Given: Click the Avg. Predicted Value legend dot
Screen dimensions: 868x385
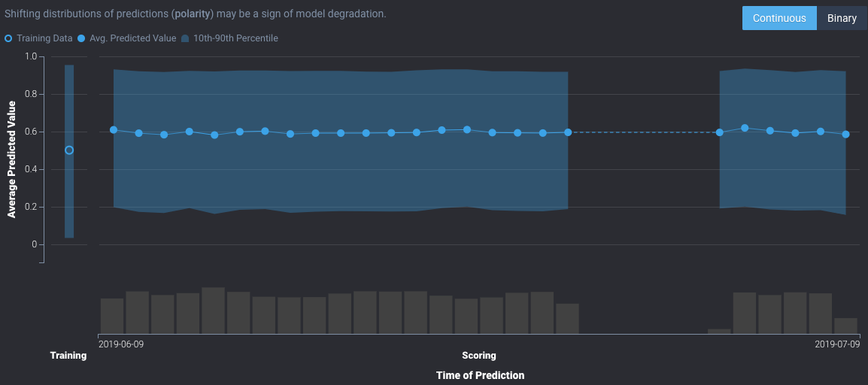Looking at the screenshot, I should 81,38.
